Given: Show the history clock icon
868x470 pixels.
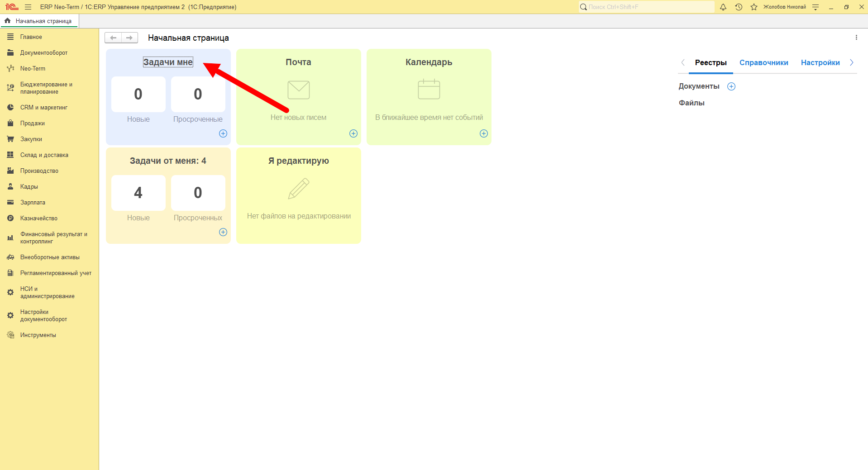Looking at the screenshot, I should coord(739,7).
